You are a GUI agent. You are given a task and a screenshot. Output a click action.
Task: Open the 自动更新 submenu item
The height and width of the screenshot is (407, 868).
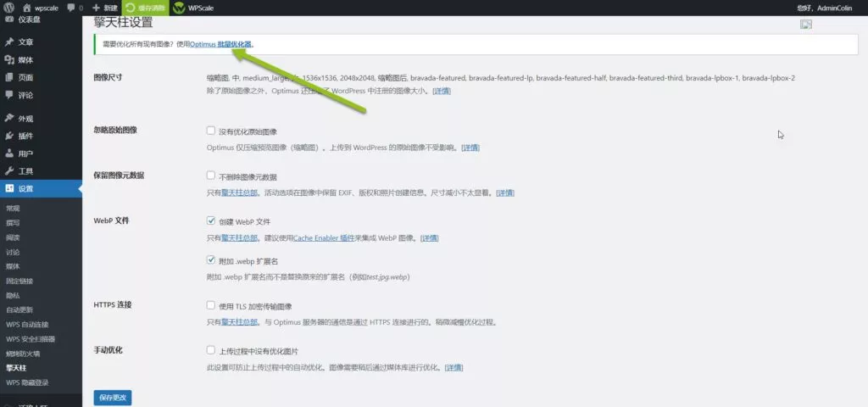point(20,310)
